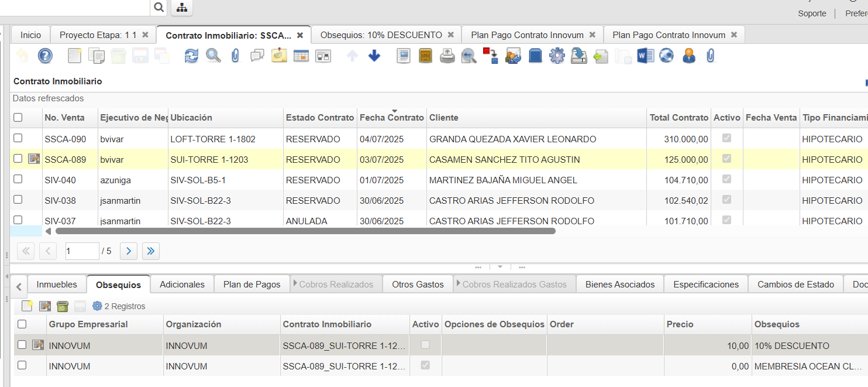
Task: Check the MEMBRESIA OCEAN CLUB row checkbox
Action: coord(22,365)
